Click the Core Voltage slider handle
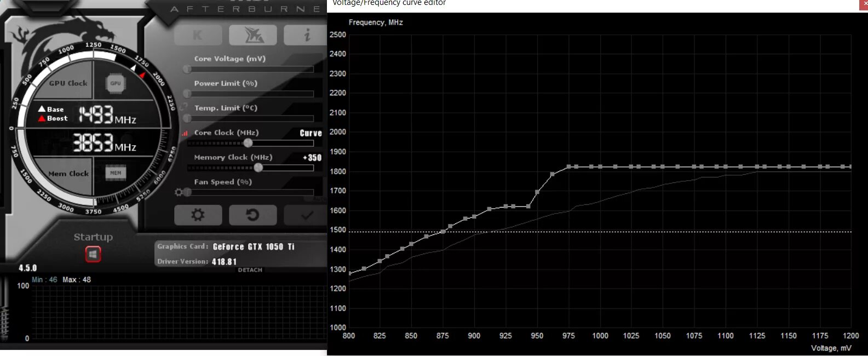The image size is (868, 356). 187,69
